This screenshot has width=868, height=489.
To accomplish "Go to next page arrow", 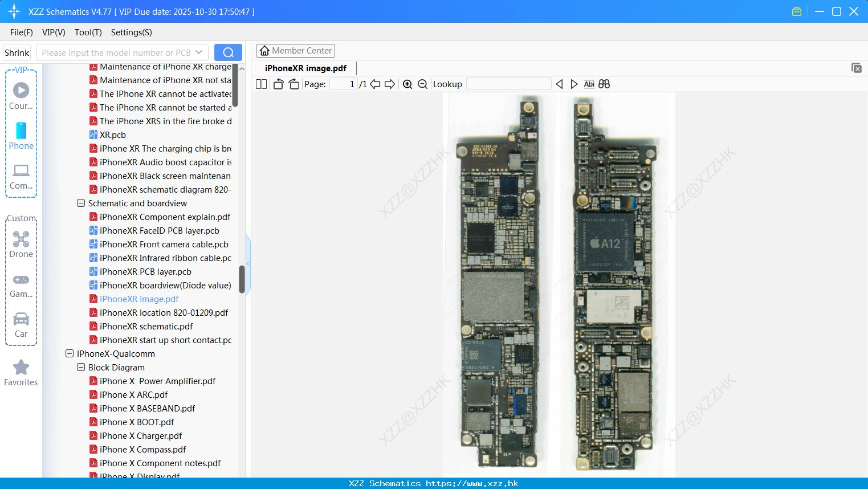I will [390, 84].
